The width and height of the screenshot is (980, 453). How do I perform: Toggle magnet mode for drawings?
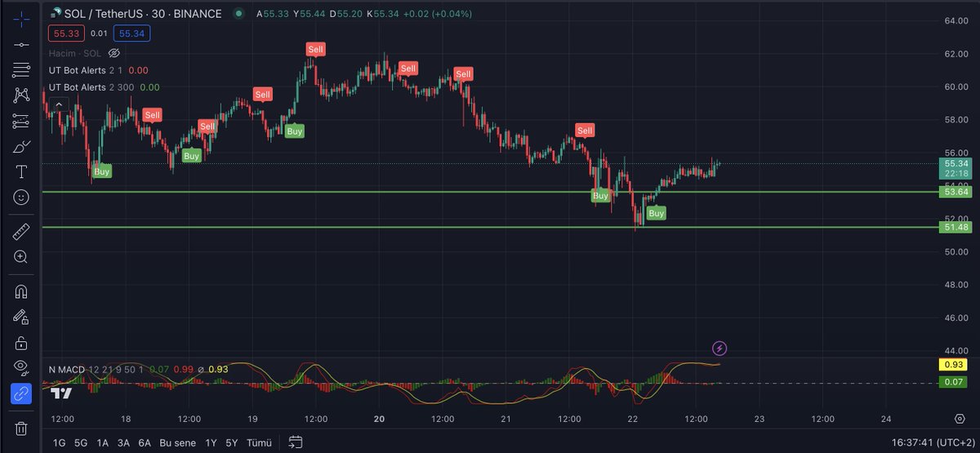point(21,291)
